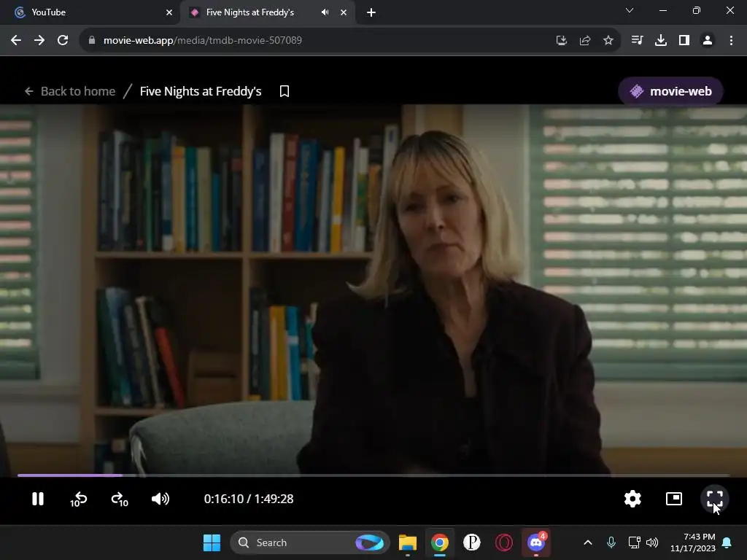747x560 pixels.
Task: Click the playback time display
Action: [249, 499]
